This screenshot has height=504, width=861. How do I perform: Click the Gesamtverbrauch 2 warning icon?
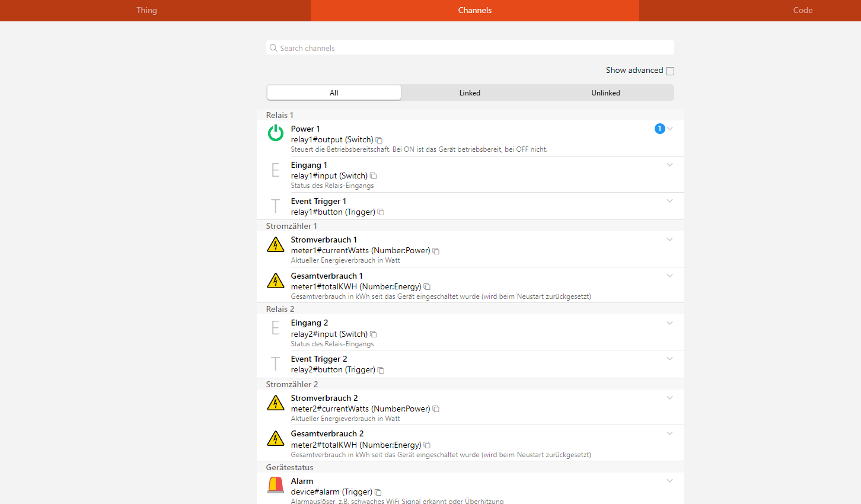pyautogui.click(x=276, y=438)
